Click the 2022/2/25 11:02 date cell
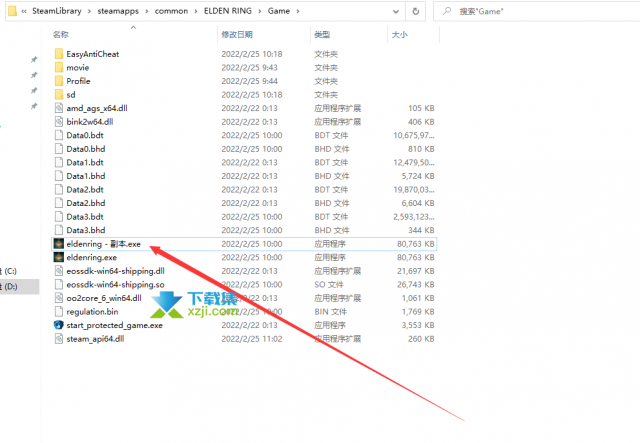This screenshot has width=640, height=443. pos(252,338)
